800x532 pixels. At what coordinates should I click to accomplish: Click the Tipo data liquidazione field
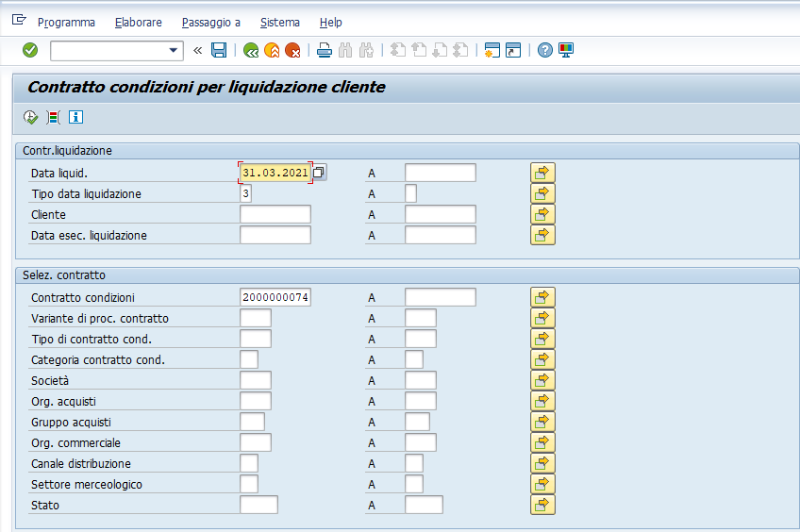(245, 193)
